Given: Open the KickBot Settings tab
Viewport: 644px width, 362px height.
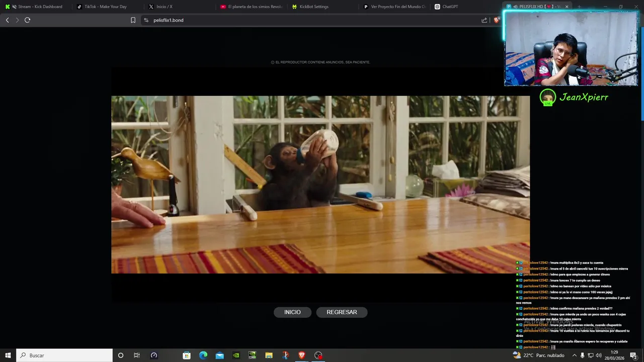Looking at the screenshot, I should tap(314, 7).
